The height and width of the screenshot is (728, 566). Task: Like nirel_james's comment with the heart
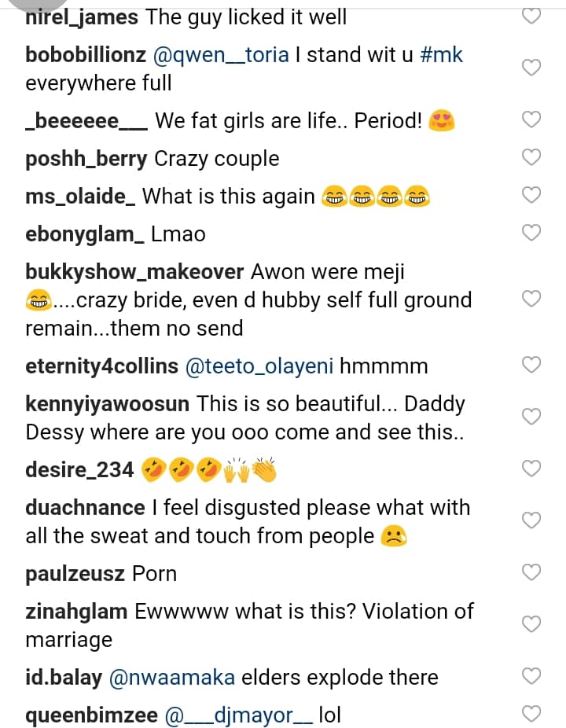click(532, 16)
